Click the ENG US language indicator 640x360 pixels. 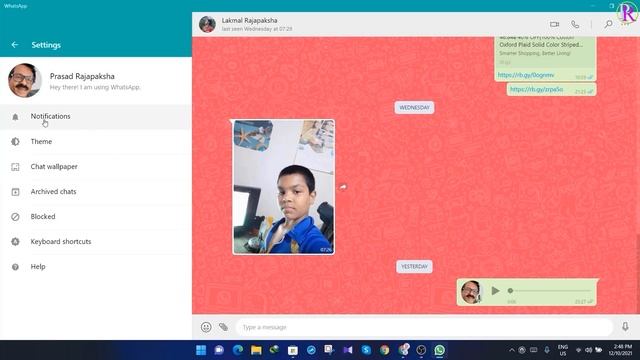pos(563,350)
